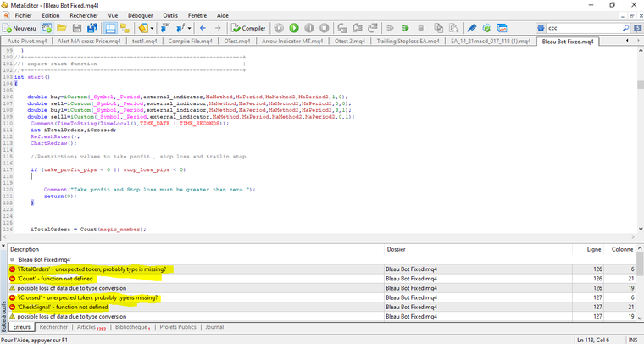Start debugging with the green play icon
The width and height of the screenshot is (644, 344).
pyautogui.click(x=294, y=28)
